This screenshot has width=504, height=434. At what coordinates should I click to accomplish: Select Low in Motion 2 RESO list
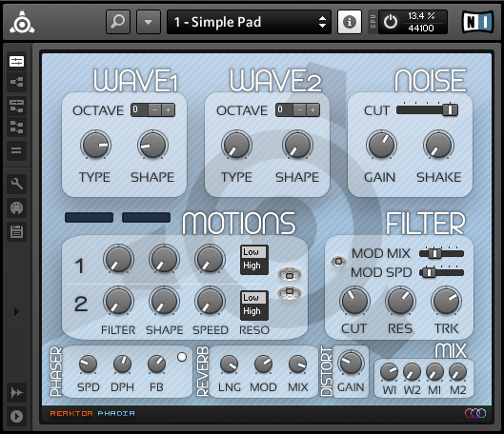point(252,298)
